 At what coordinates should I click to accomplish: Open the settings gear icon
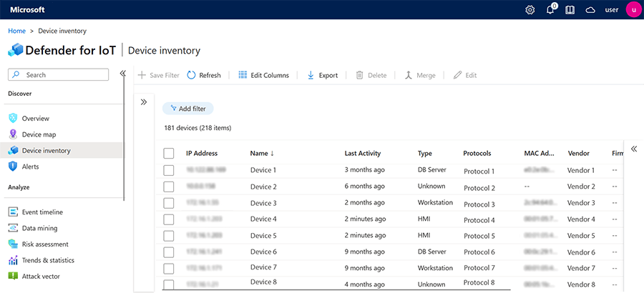(x=530, y=10)
